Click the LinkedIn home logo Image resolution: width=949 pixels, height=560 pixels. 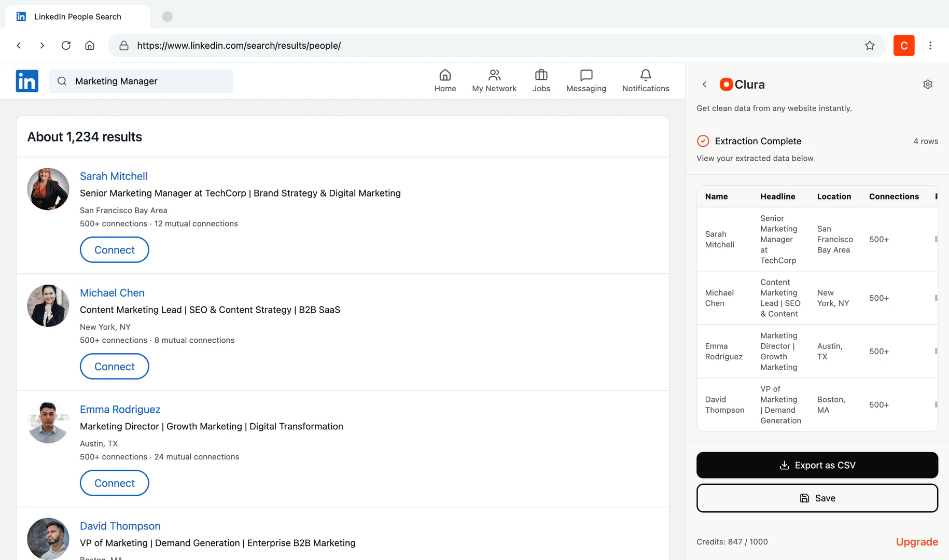(x=27, y=81)
